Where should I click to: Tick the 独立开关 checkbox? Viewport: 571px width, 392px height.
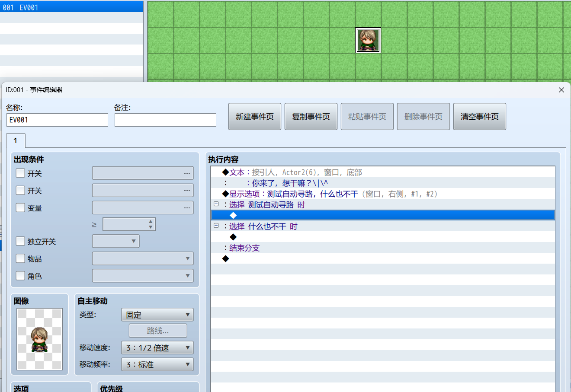(20, 241)
